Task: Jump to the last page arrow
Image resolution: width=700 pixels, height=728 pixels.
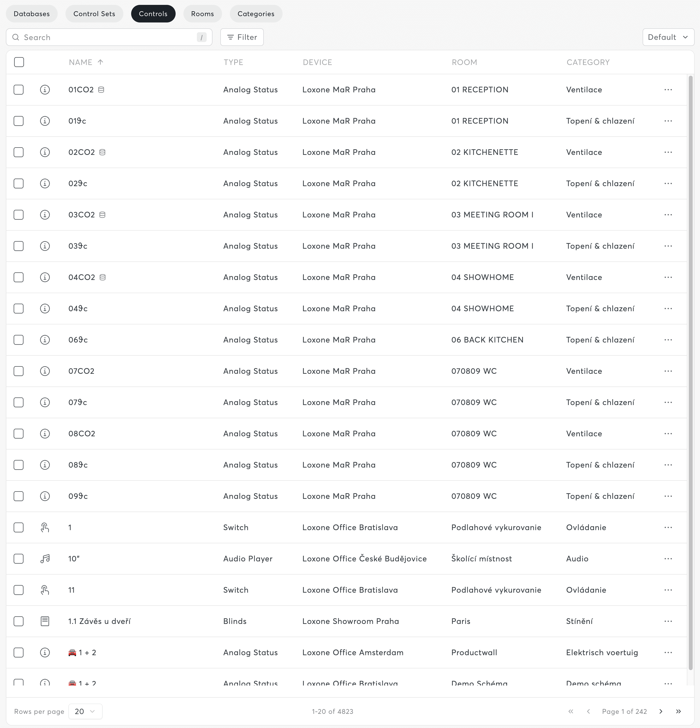Action: coord(679,711)
